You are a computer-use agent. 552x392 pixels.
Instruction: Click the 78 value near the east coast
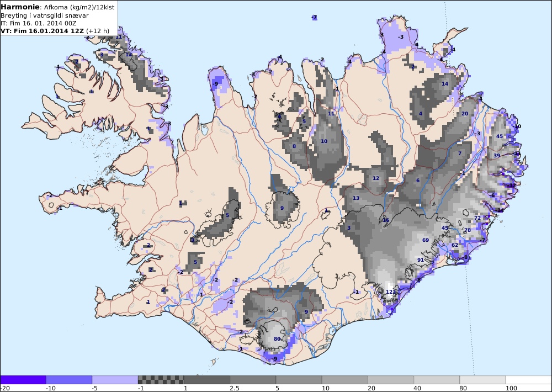pyautogui.click(x=468, y=230)
